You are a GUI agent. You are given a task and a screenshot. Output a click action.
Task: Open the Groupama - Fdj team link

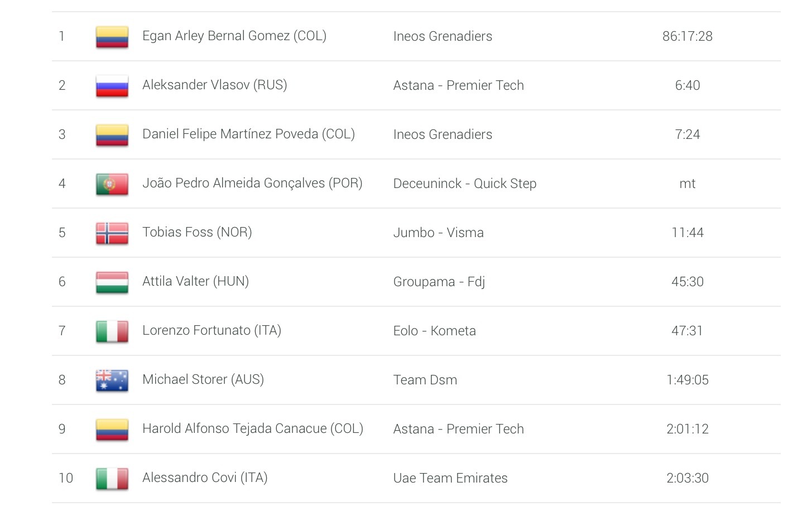[439, 282]
